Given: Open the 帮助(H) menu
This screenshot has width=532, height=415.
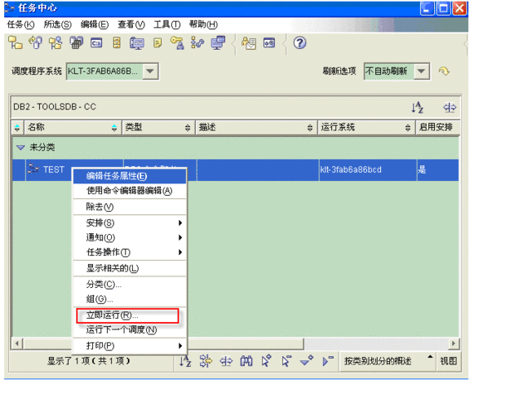Looking at the screenshot, I should [203, 24].
